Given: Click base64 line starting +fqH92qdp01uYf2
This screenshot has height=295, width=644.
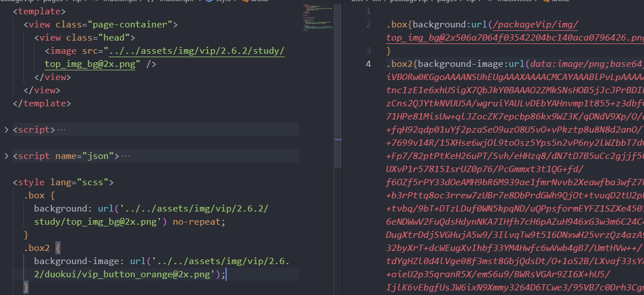Looking at the screenshot, I should click(x=515, y=130).
